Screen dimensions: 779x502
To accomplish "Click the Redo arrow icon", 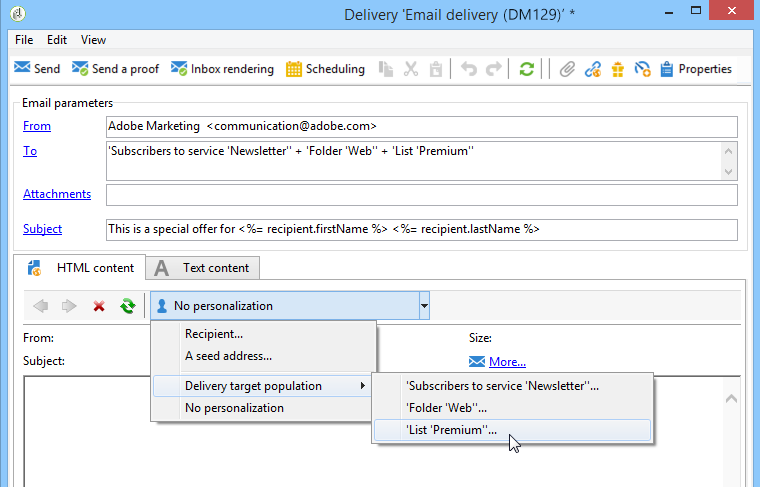I will point(493,69).
